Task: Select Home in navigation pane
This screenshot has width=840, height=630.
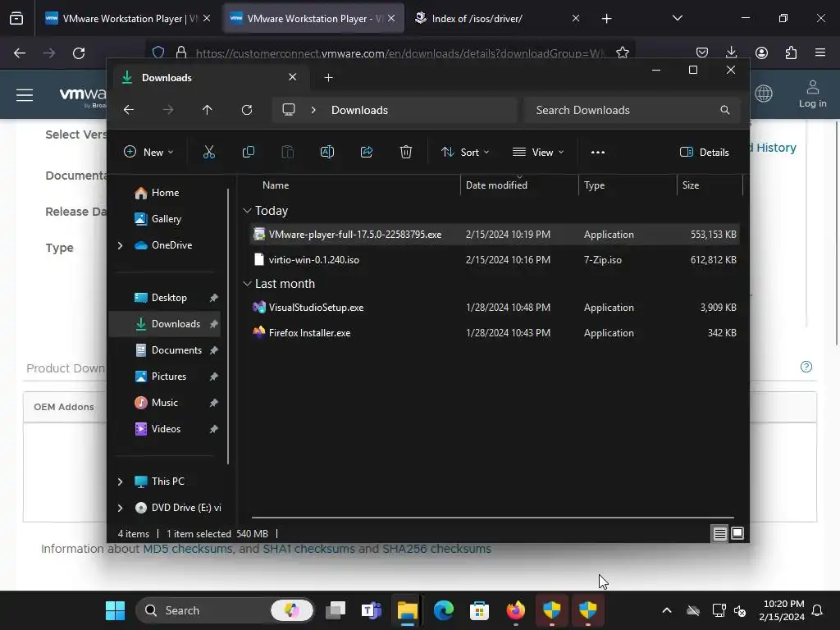Action: coord(166,193)
